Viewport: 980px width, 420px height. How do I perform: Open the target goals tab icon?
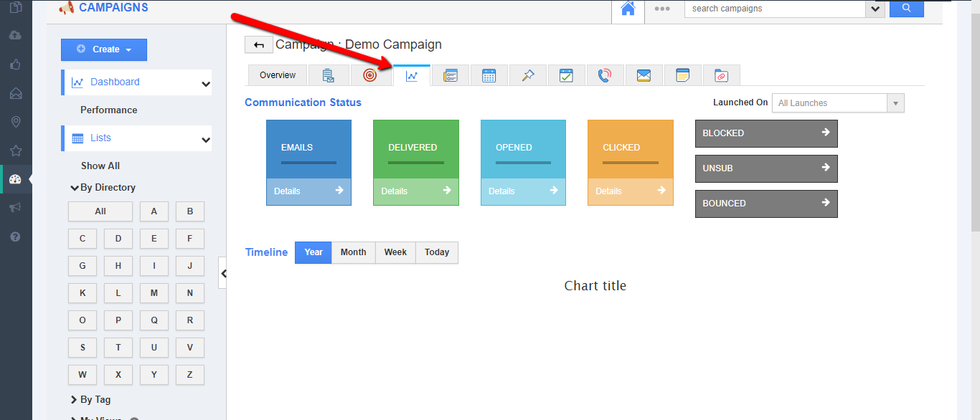click(369, 75)
